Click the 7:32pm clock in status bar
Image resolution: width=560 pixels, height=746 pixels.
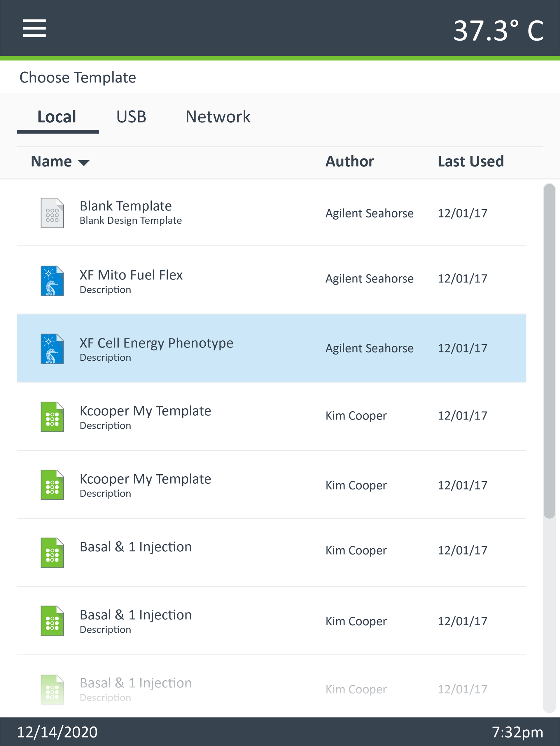[x=517, y=732]
